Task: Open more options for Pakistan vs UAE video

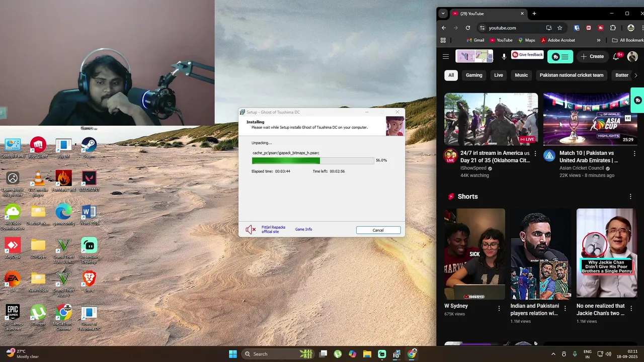Action: (x=634, y=153)
